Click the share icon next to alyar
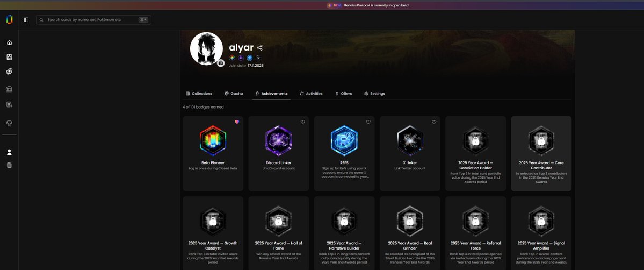The height and width of the screenshot is (270, 644). (259, 48)
